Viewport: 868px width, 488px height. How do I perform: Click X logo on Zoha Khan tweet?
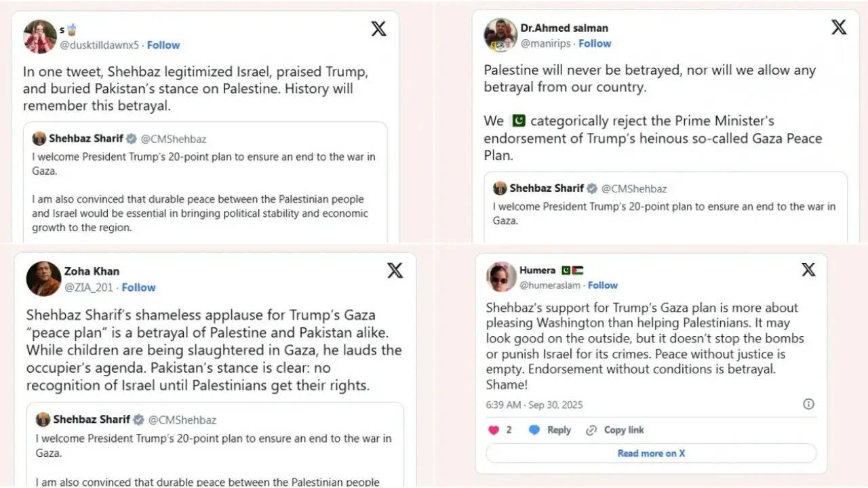[x=395, y=270]
